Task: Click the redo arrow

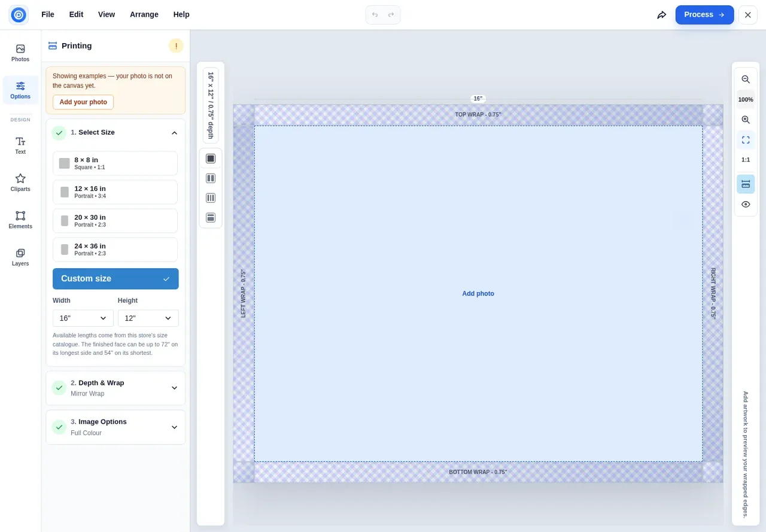Action: click(x=391, y=14)
